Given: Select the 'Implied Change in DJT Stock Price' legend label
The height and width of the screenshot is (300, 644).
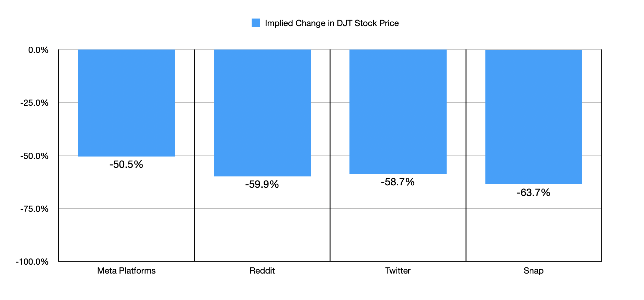Looking at the screenshot, I should (x=332, y=23).
